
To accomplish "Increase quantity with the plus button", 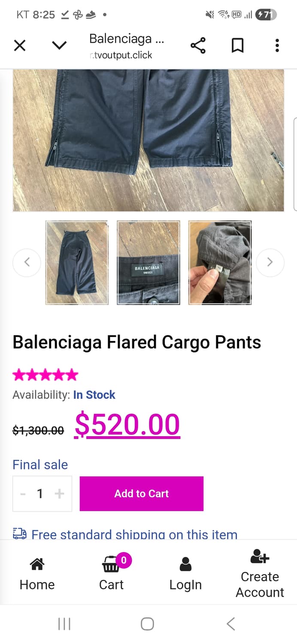I will pos(60,494).
